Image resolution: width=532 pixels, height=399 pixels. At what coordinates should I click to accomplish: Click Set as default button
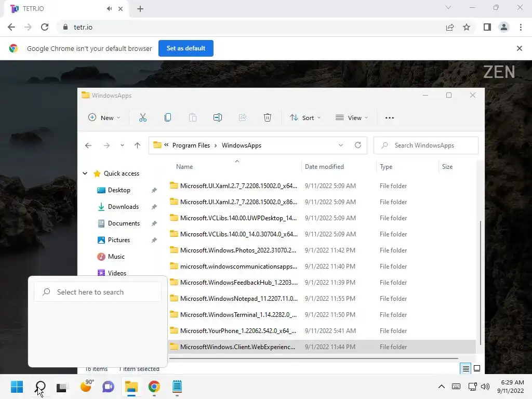point(186,48)
